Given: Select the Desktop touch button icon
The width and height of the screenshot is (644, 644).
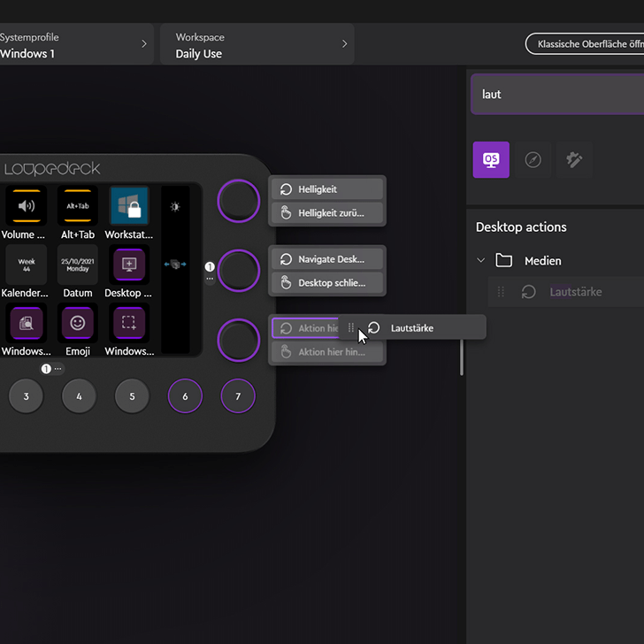Looking at the screenshot, I should [129, 264].
